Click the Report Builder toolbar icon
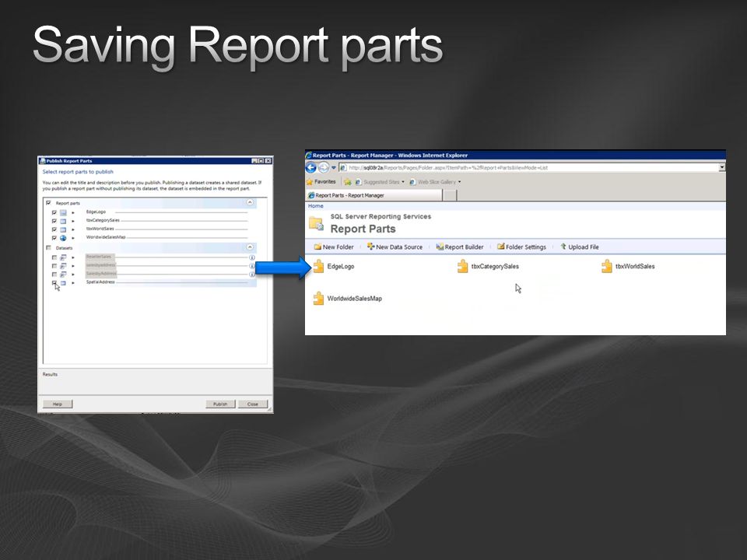This screenshot has width=747, height=560. click(x=440, y=247)
